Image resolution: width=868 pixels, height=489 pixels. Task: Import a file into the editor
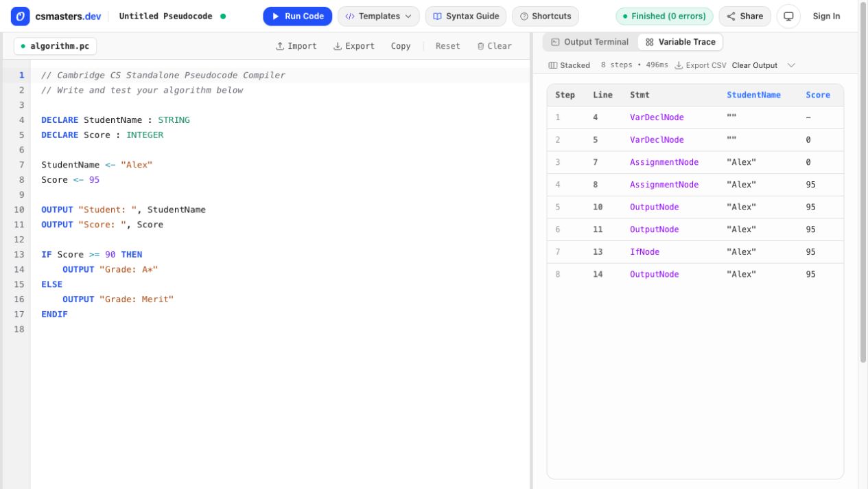coord(296,46)
